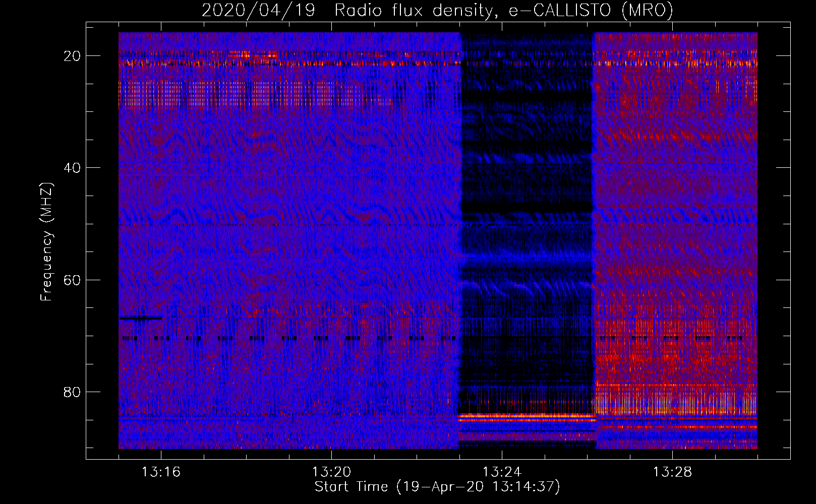Click the "Start Time (19-Apr-20 13:14:37)" axis label
This screenshot has width=816, height=504.
tap(437, 487)
